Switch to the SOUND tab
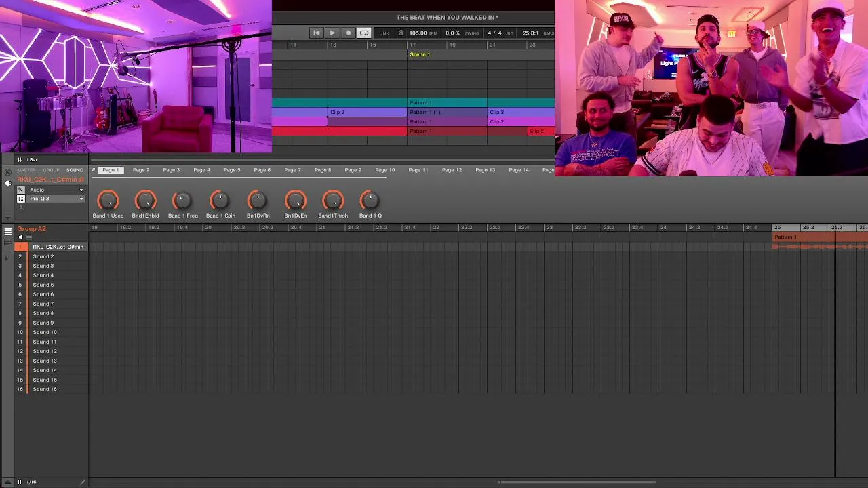Screen dimensions: 868x488 click(75, 170)
